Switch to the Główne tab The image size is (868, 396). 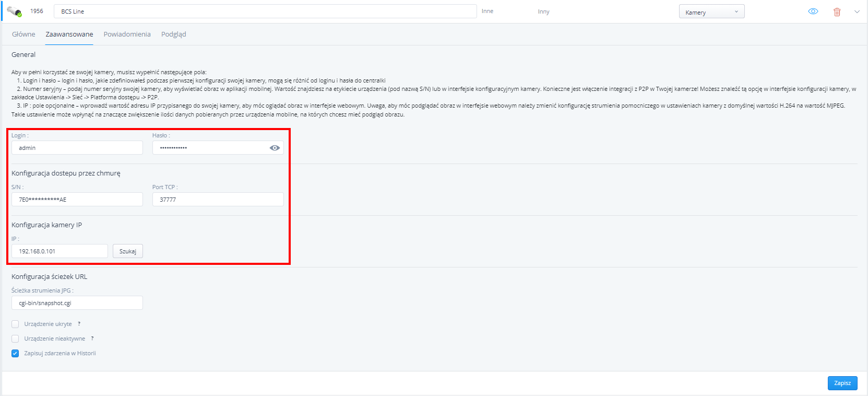(x=23, y=34)
